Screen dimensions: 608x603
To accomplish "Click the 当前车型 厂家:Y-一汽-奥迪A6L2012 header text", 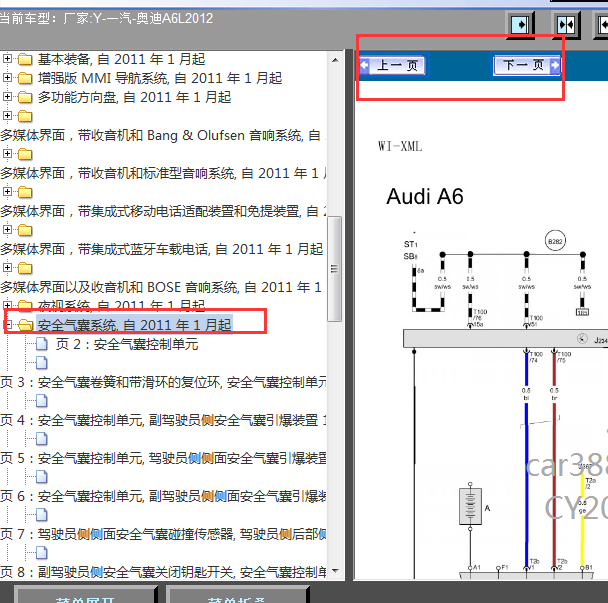I will coord(106,18).
